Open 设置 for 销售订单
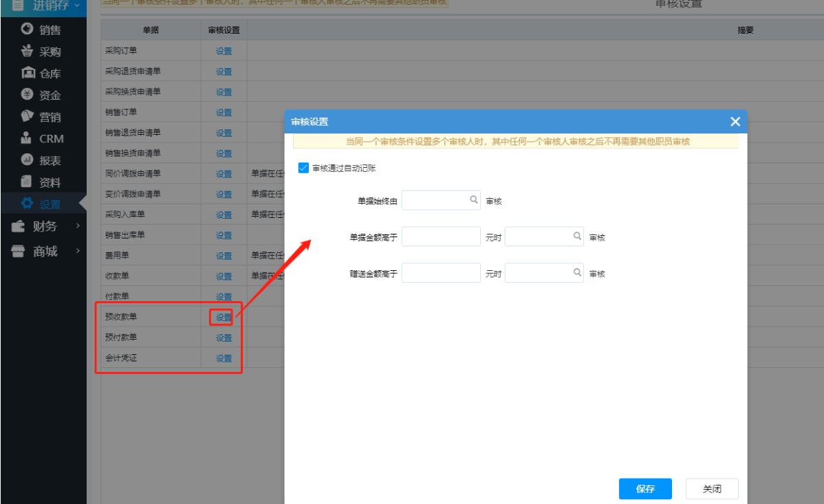The width and height of the screenshot is (824, 504). 224,113
